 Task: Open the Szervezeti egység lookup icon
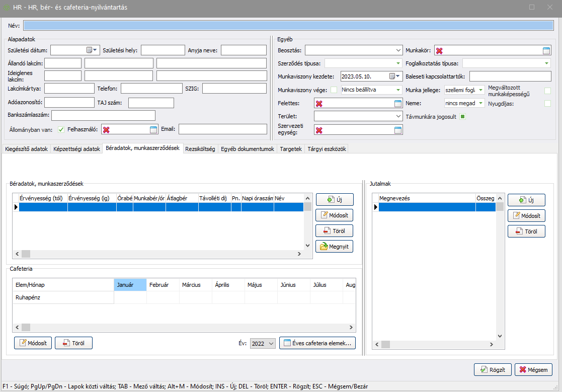397,130
